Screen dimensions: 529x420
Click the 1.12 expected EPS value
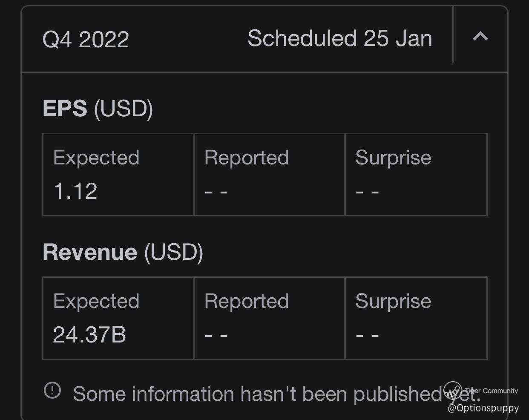[75, 191]
